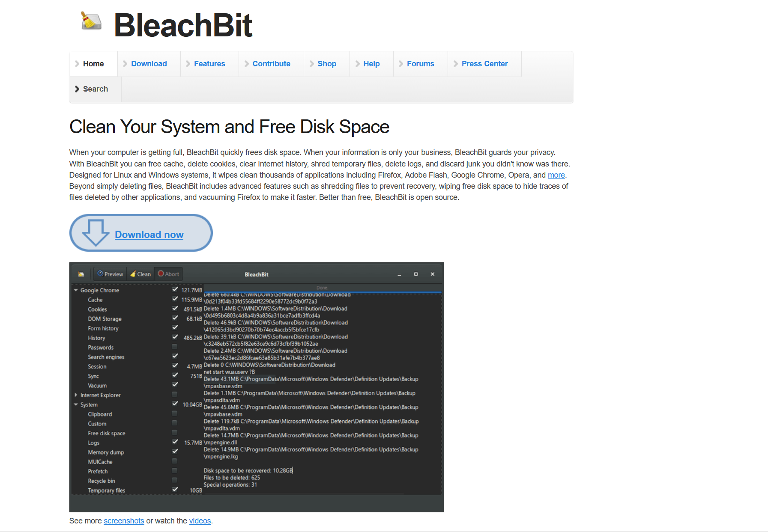Switch to the Download tab
Viewport: 768px width, 532px height.
(149, 63)
